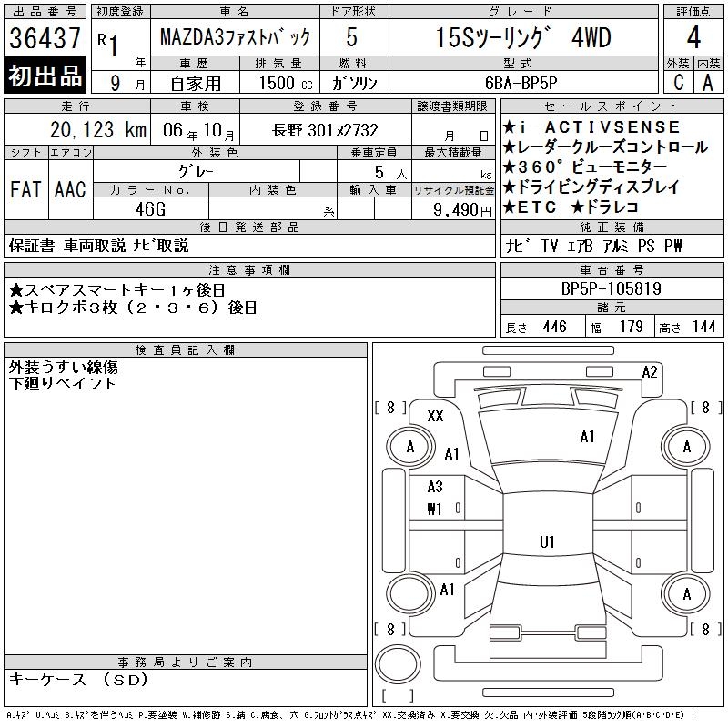The image size is (728, 728).
Task: Click the lot number 36437
Action: tap(45, 37)
